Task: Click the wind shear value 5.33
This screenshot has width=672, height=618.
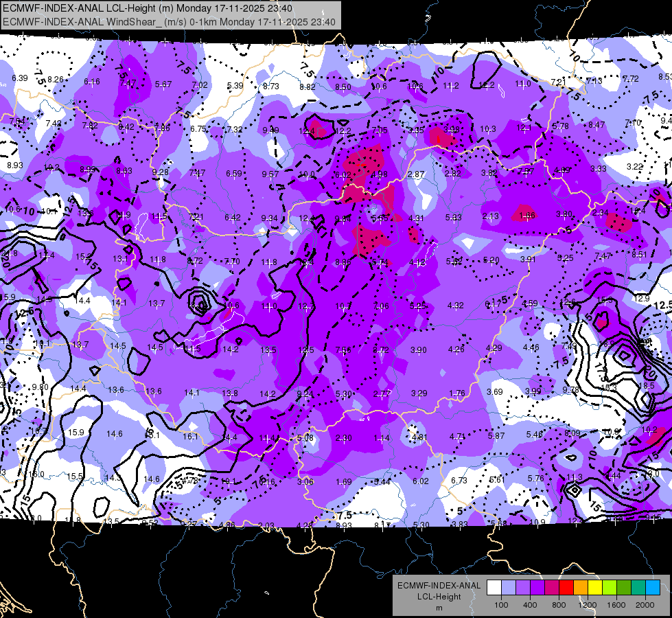Action: [x=454, y=218]
